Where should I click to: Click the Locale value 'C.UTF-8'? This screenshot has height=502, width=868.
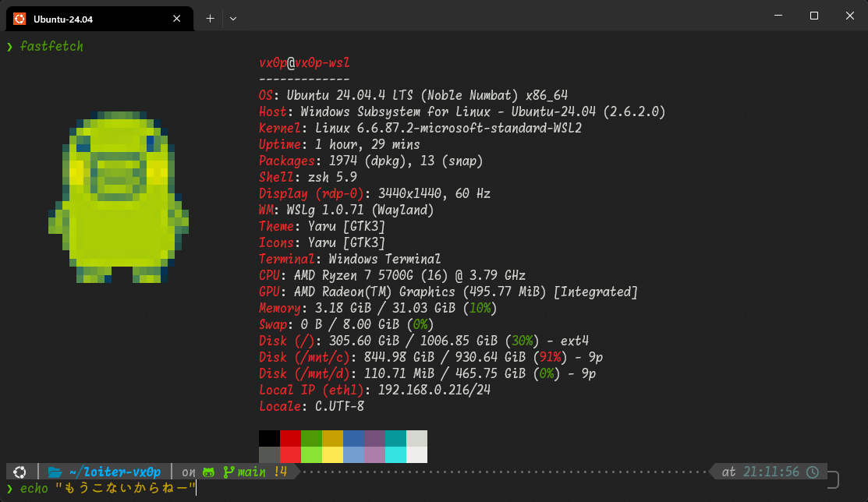pyautogui.click(x=339, y=406)
